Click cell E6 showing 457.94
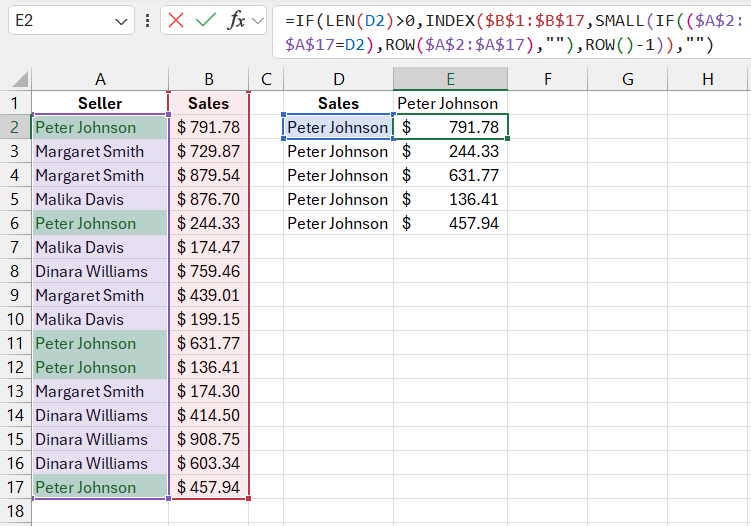 451,223
